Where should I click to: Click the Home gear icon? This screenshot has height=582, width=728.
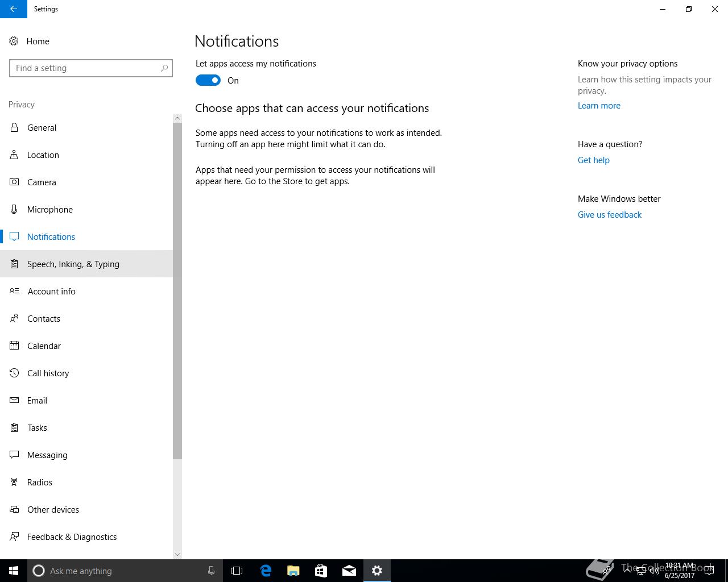click(14, 41)
